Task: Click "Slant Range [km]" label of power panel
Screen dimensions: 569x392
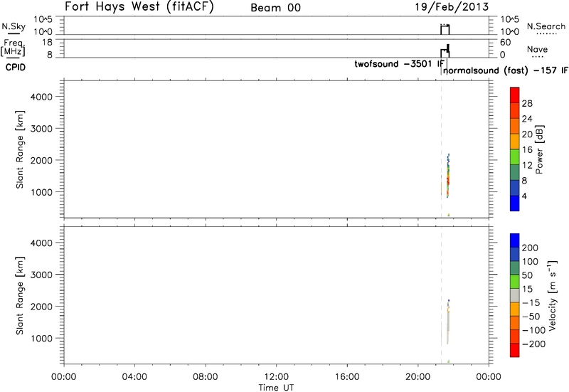Action: 20,149
